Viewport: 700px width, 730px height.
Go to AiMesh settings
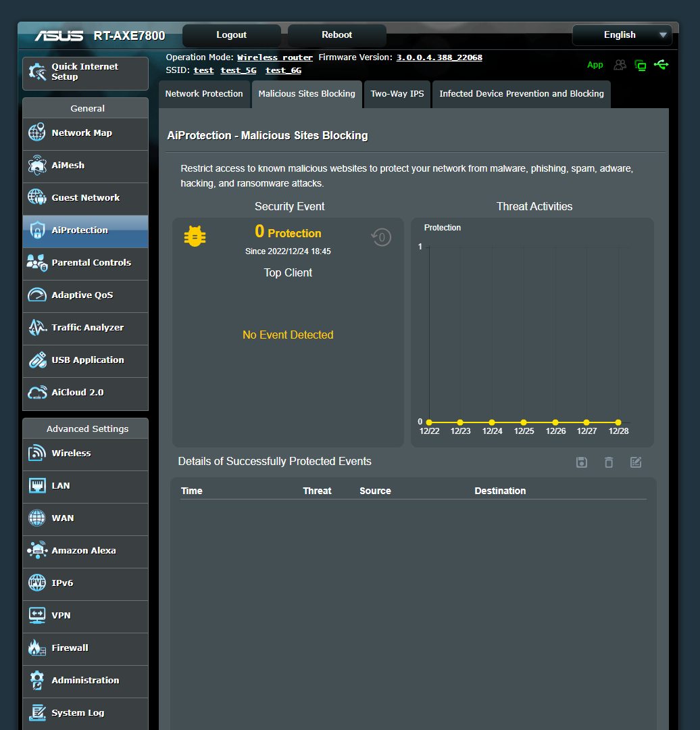(x=85, y=166)
